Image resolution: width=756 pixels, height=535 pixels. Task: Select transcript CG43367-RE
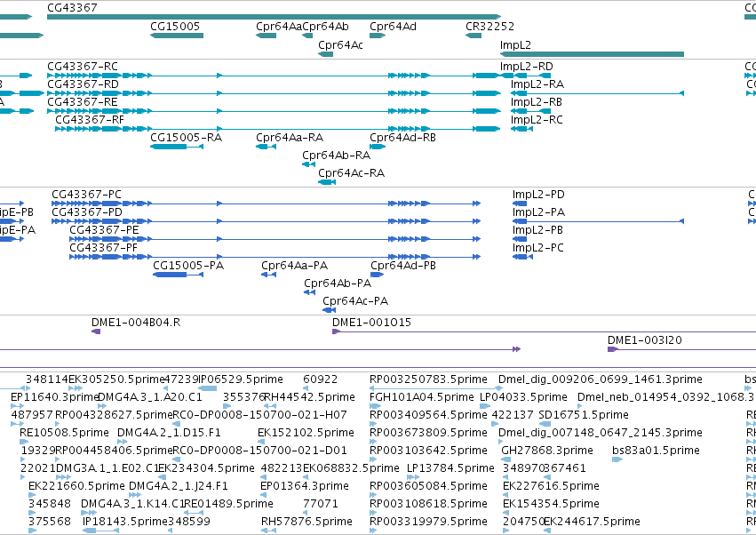(274, 111)
